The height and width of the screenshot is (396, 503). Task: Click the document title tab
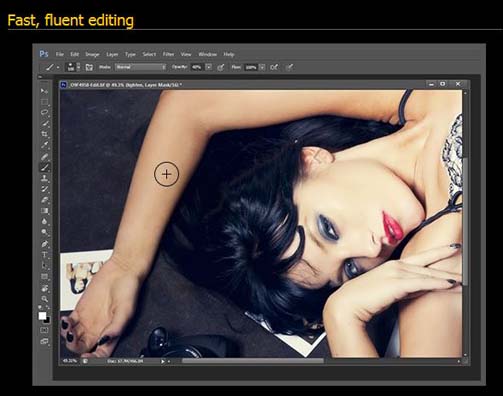point(125,85)
